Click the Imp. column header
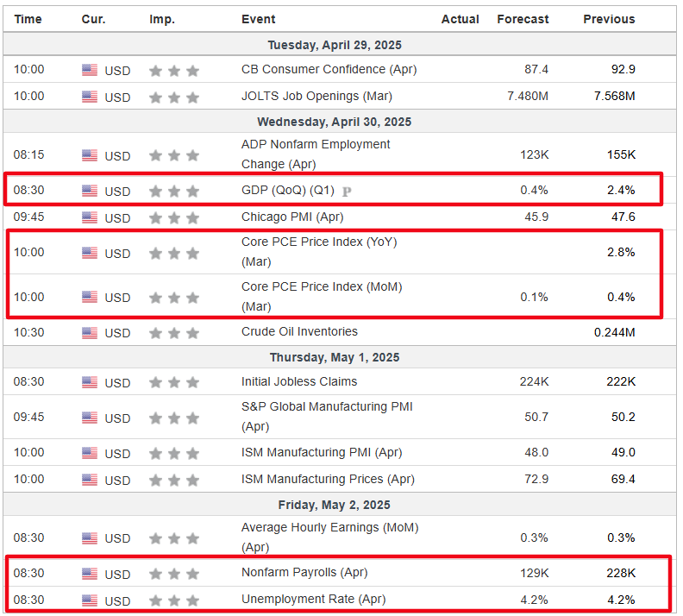Screen dimensions: 683x616 pyautogui.click(x=161, y=19)
